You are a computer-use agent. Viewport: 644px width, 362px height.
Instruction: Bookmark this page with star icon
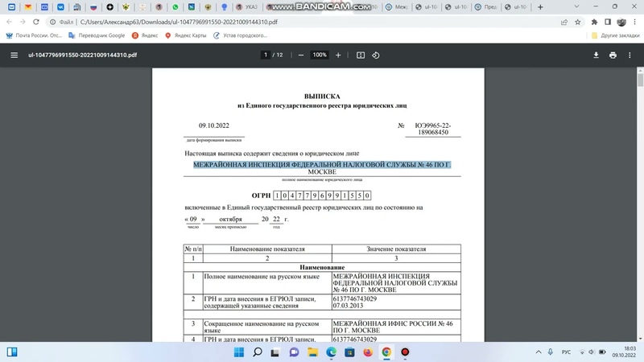[x=578, y=23]
